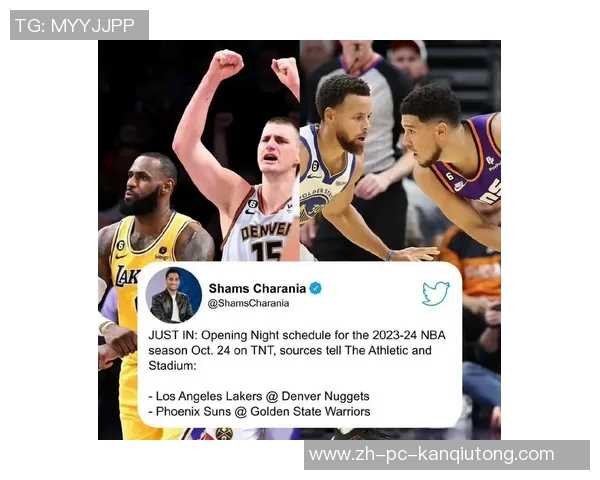Click the Twitter bird logo
600x480 pixels.
pos(436,293)
